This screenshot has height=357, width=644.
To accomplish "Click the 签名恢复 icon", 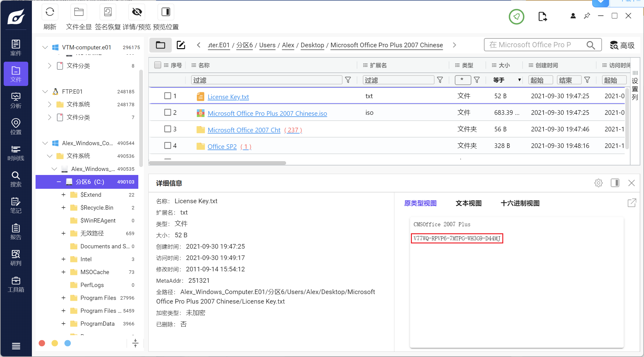I will [x=108, y=12].
